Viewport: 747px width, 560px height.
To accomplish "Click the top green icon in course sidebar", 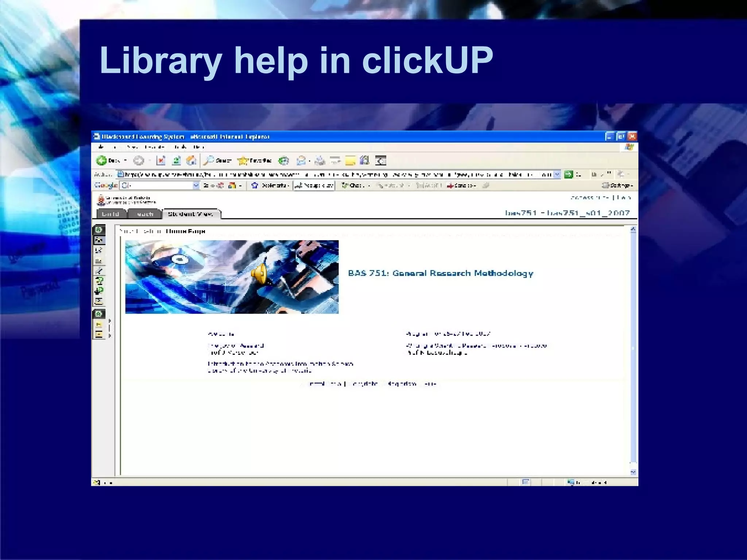I will (99, 230).
